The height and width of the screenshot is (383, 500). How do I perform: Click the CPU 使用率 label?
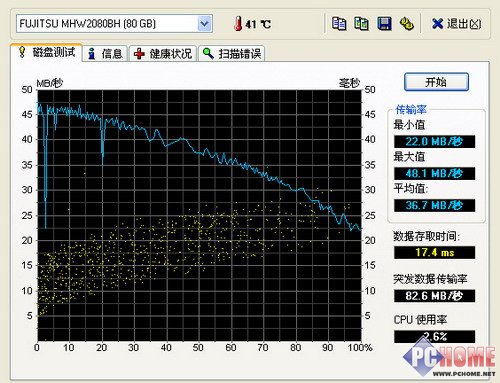coord(420,320)
